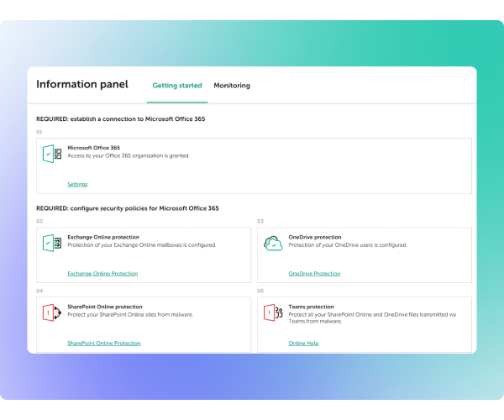504x420 pixels.
Task: Click step number 02 label
Action: [x=39, y=221]
